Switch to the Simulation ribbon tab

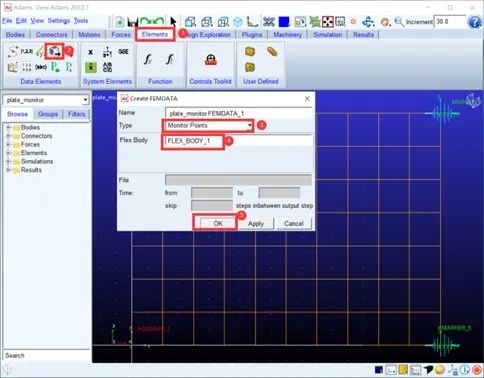(x=327, y=35)
